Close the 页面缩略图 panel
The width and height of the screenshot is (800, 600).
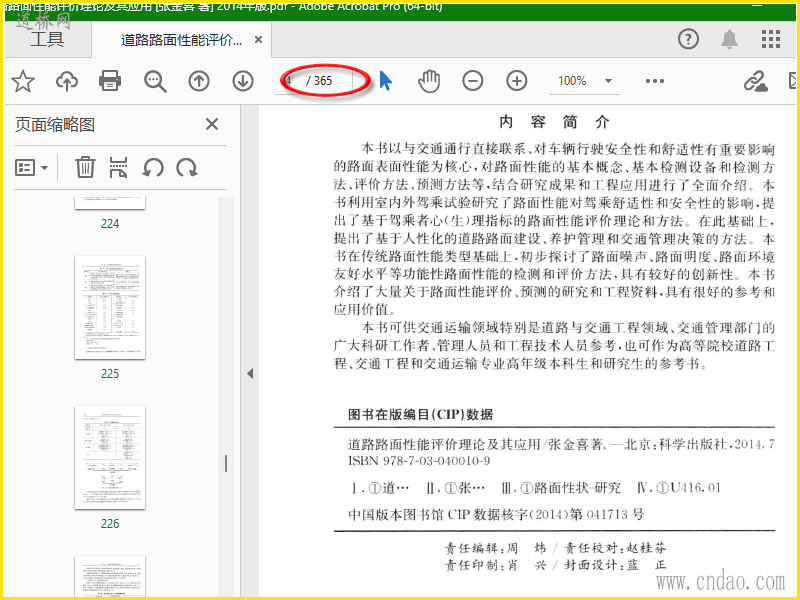[x=212, y=124]
